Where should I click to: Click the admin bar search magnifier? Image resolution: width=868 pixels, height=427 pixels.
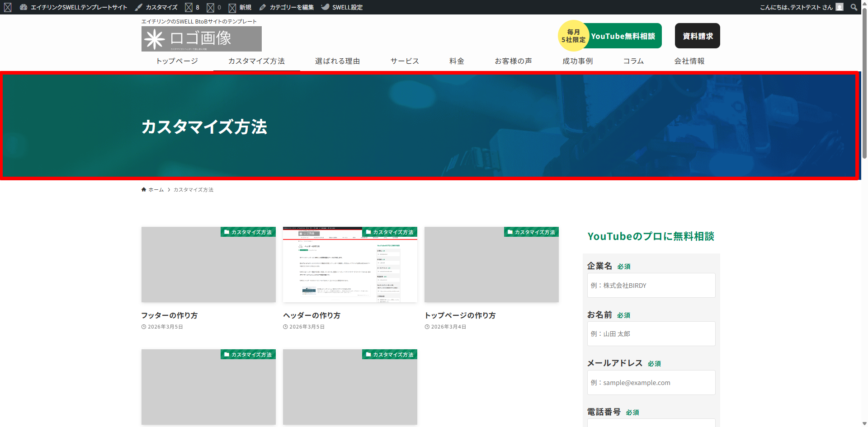point(854,7)
